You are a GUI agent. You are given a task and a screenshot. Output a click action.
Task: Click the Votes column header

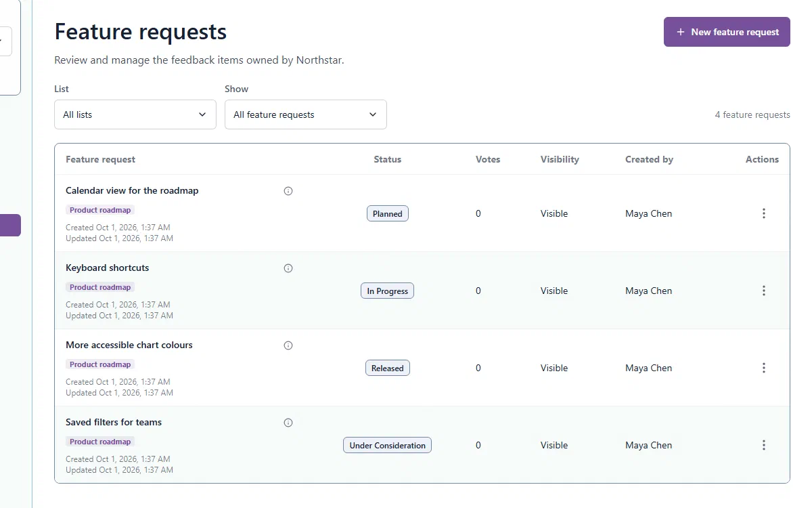click(x=488, y=159)
